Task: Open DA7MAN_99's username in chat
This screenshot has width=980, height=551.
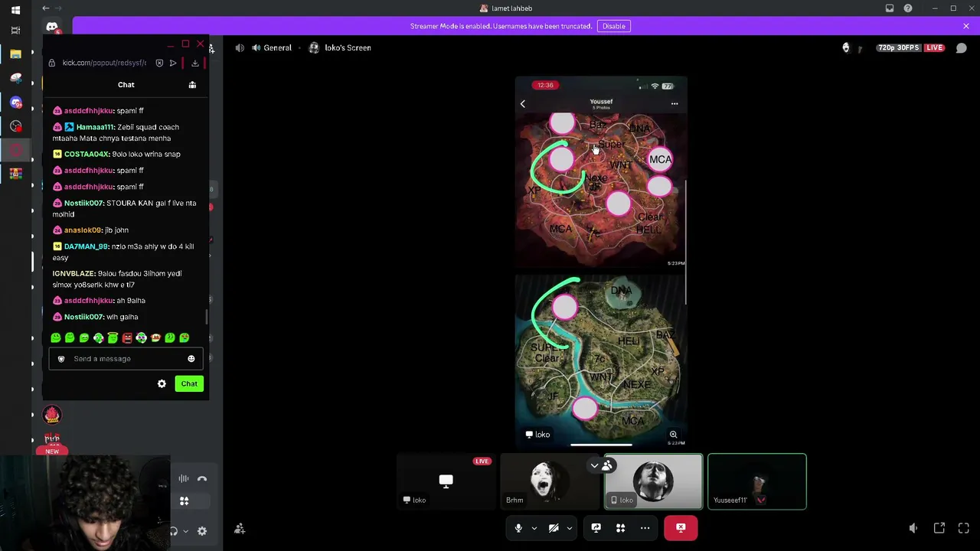Action: point(86,246)
